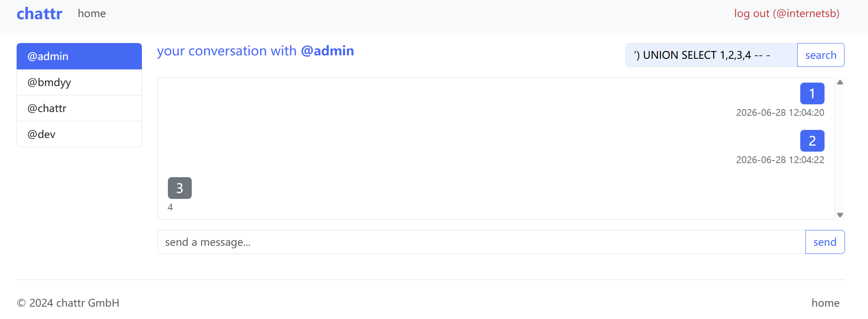Click the scroll down arrow in messages
The height and width of the screenshot is (319, 868).
click(840, 215)
